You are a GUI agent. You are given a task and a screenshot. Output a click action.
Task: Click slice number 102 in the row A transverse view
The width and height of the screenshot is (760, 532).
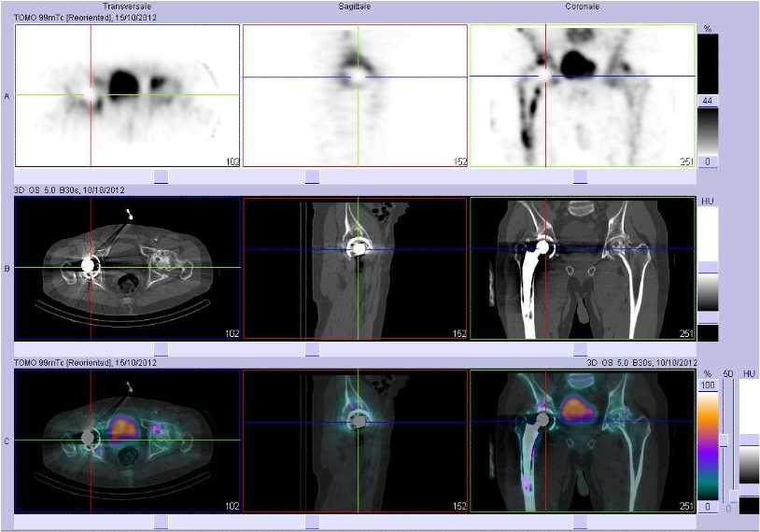click(232, 161)
